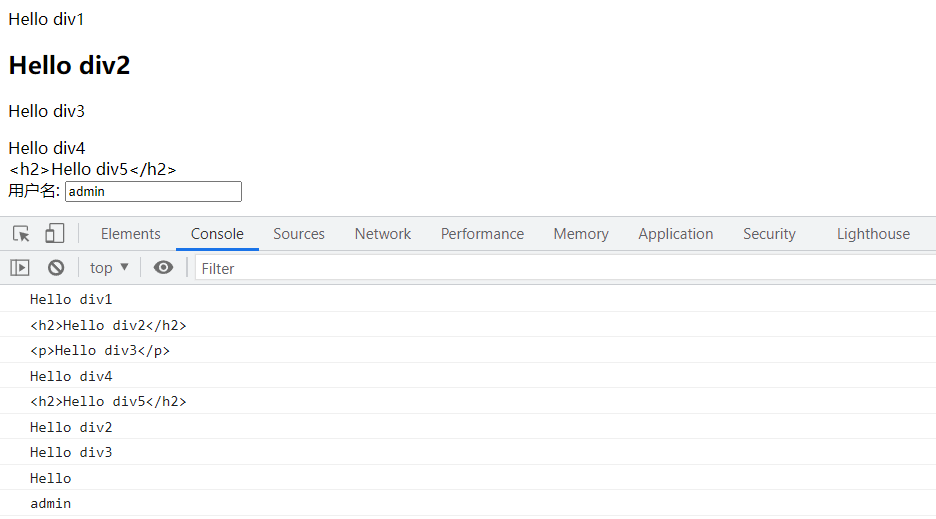Click the Hello div2 heading on page

70,66
